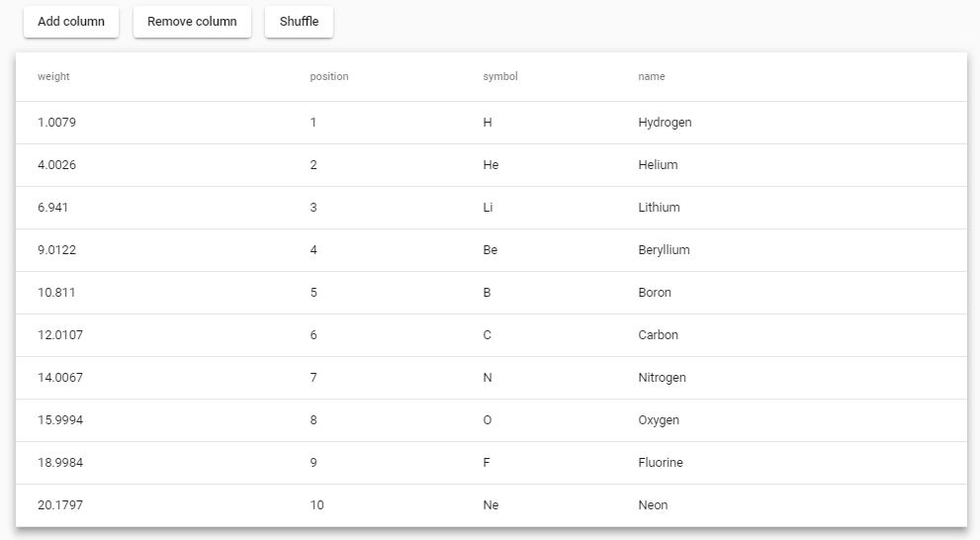This screenshot has width=980, height=540.
Task: Select the Lithium name cell
Action: (659, 208)
